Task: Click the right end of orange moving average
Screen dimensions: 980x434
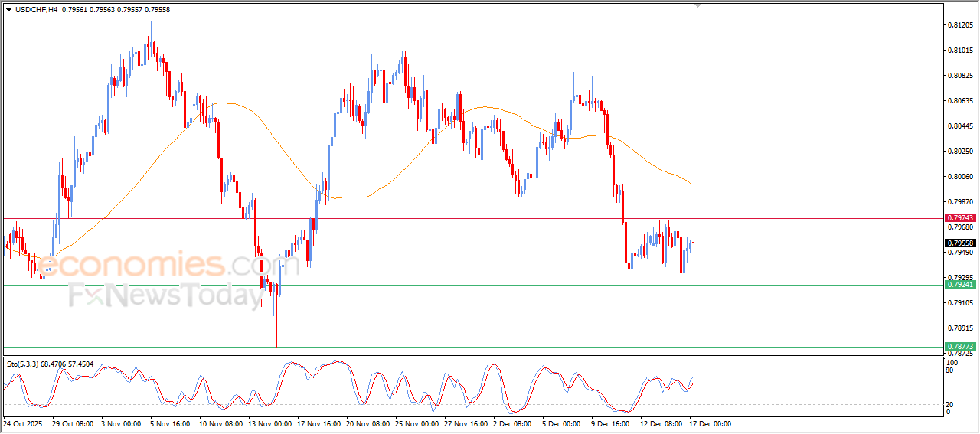Action: tap(692, 184)
